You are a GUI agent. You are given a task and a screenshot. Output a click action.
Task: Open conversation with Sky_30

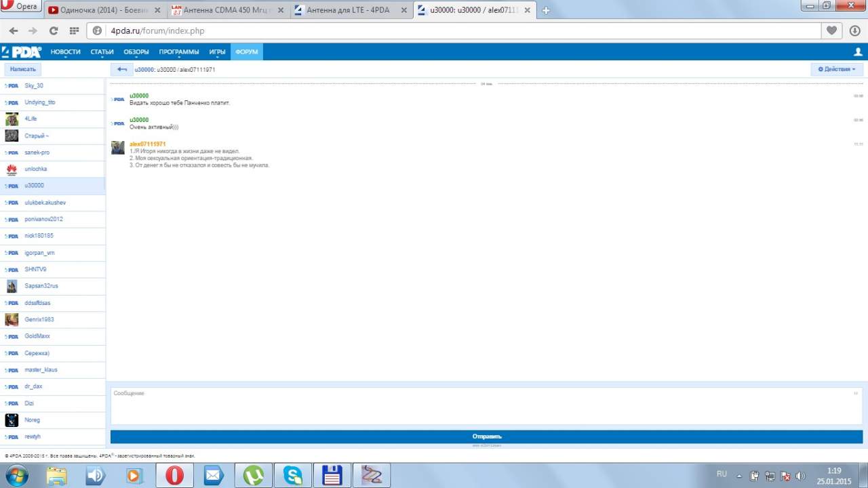point(52,85)
